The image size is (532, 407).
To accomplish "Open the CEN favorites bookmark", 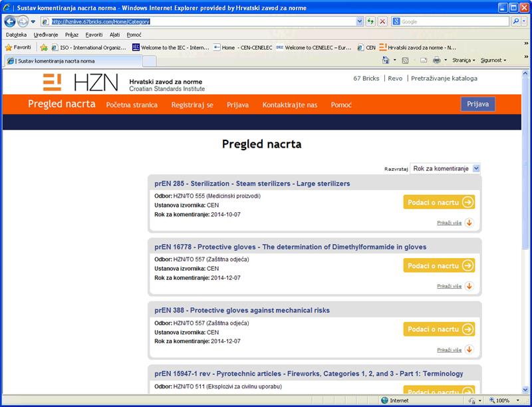I will (366, 48).
